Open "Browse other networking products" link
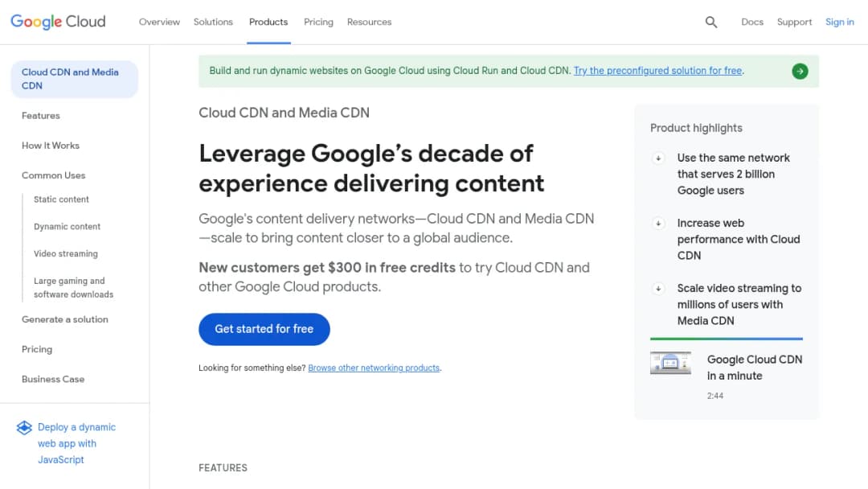 pos(374,368)
